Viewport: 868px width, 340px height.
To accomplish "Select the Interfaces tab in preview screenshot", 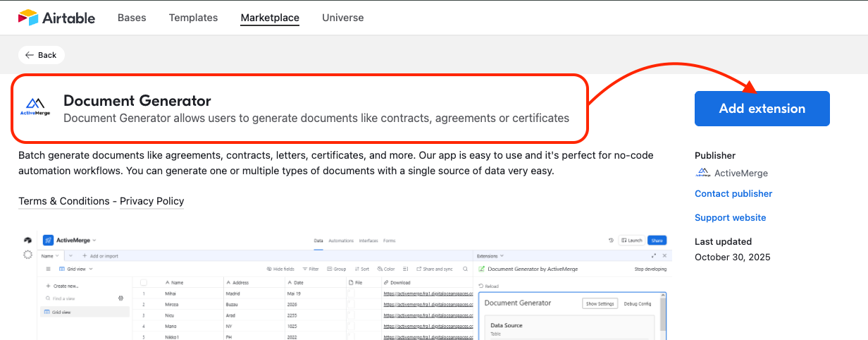I will pyautogui.click(x=368, y=241).
